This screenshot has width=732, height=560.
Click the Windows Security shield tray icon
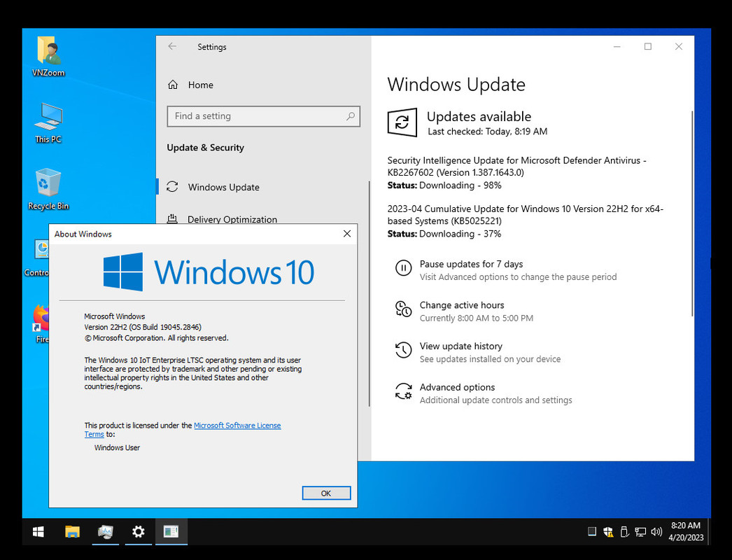pos(608,531)
